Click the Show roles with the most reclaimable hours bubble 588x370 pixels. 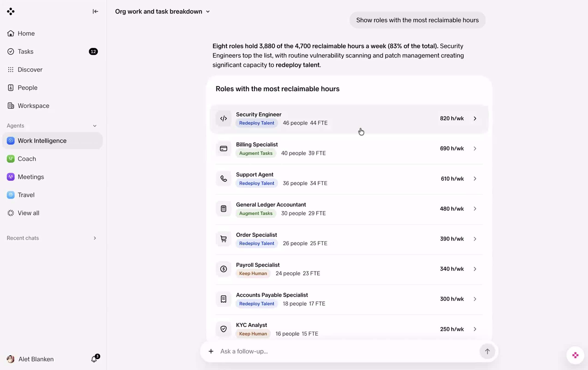click(x=417, y=20)
